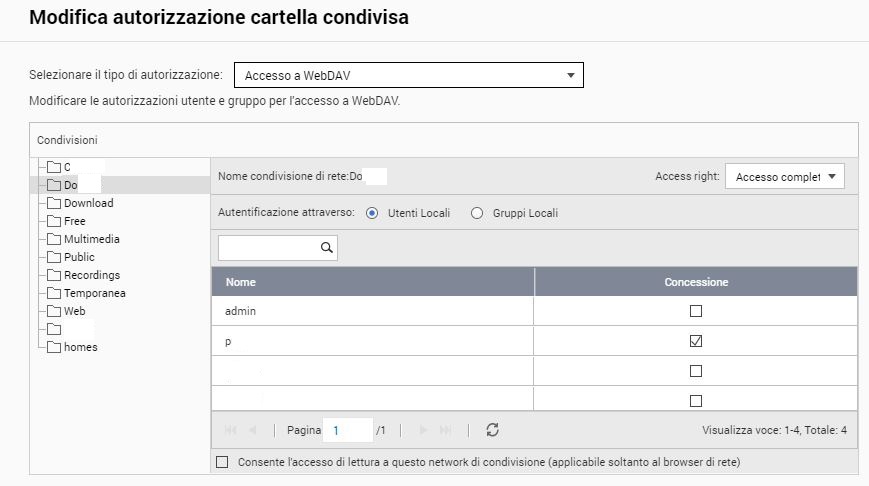The height and width of the screenshot is (486, 869).
Task: Select Gruppi Locali radio button
Action: [x=477, y=213]
